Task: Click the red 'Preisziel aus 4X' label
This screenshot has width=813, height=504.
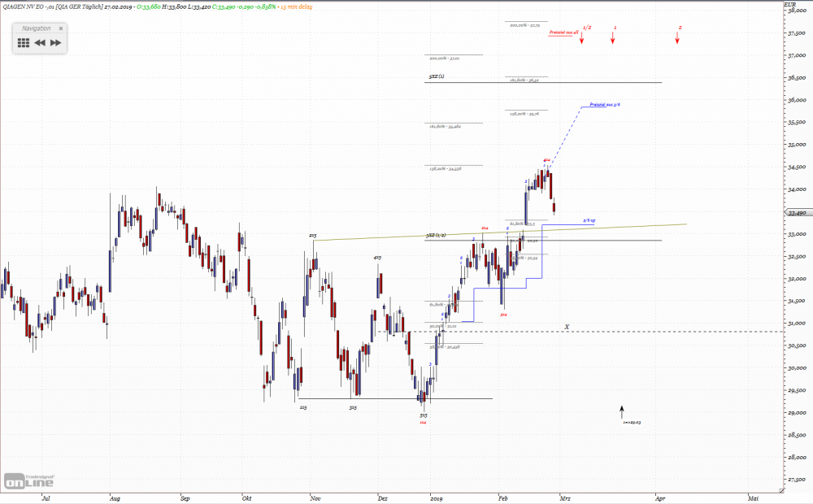Action: click(x=563, y=33)
